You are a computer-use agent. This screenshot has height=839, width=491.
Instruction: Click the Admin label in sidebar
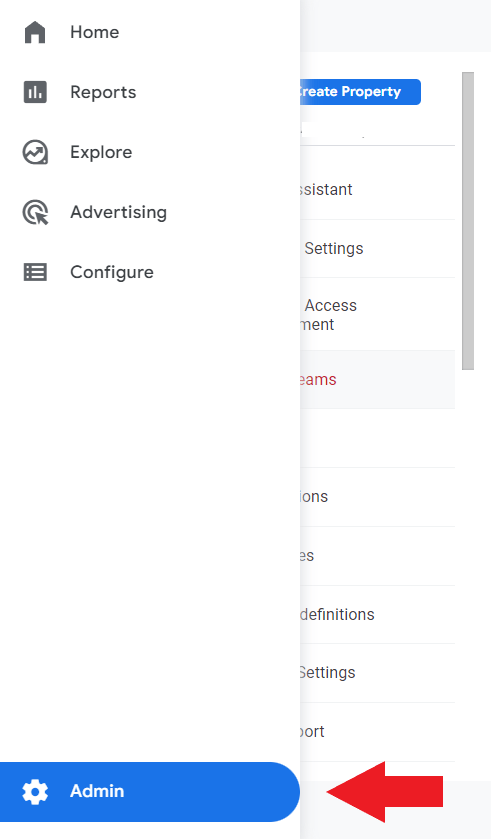97,791
